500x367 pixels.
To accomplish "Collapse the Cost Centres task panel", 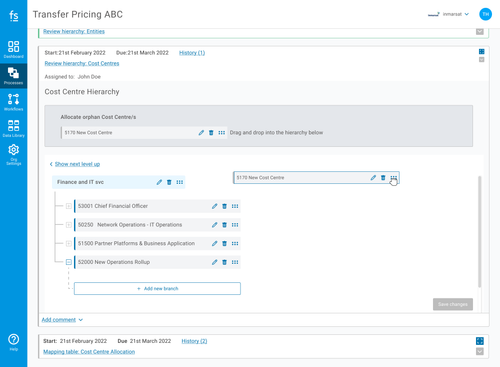I will click(x=482, y=60).
